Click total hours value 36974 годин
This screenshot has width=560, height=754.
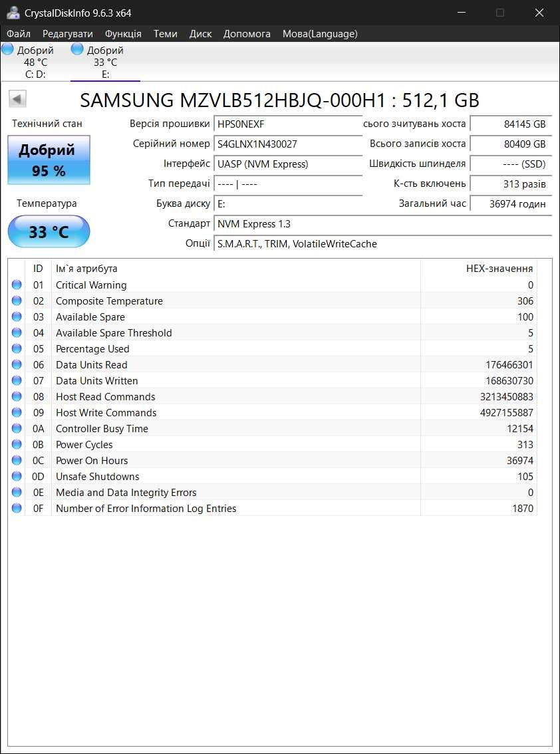[x=510, y=204]
